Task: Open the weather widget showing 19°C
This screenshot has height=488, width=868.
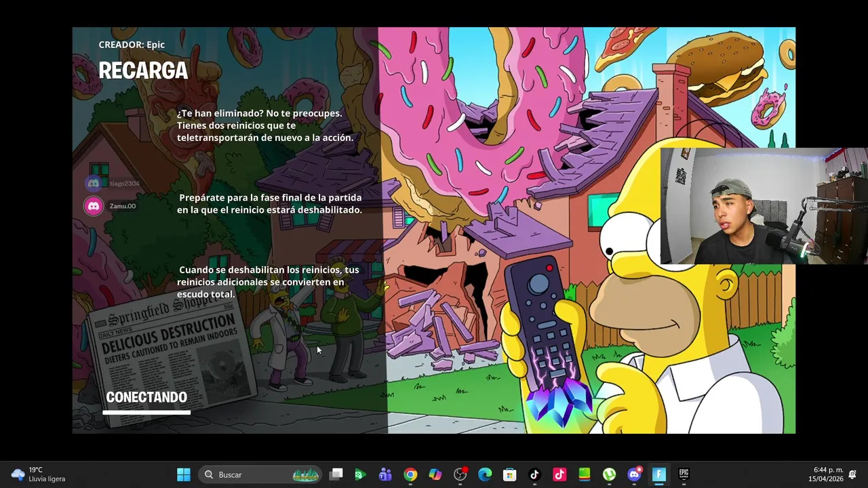Action: pyautogui.click(x=38, y=474)
